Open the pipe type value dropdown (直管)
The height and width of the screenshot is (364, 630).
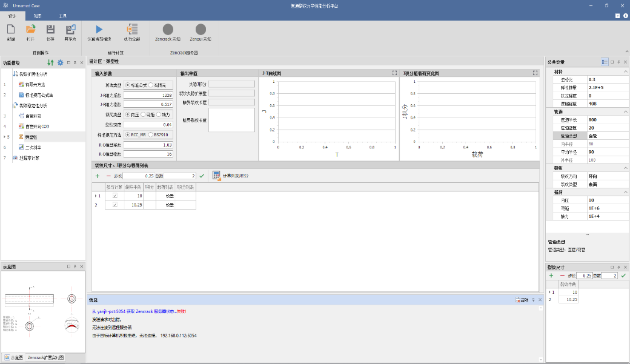[608, 136]
